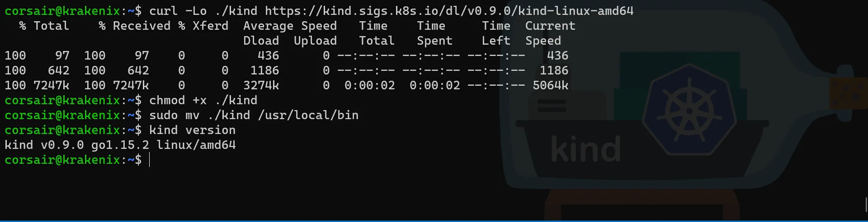Click the kind version command text
Screen dimensions: 868x222
(x=192, y=130)
